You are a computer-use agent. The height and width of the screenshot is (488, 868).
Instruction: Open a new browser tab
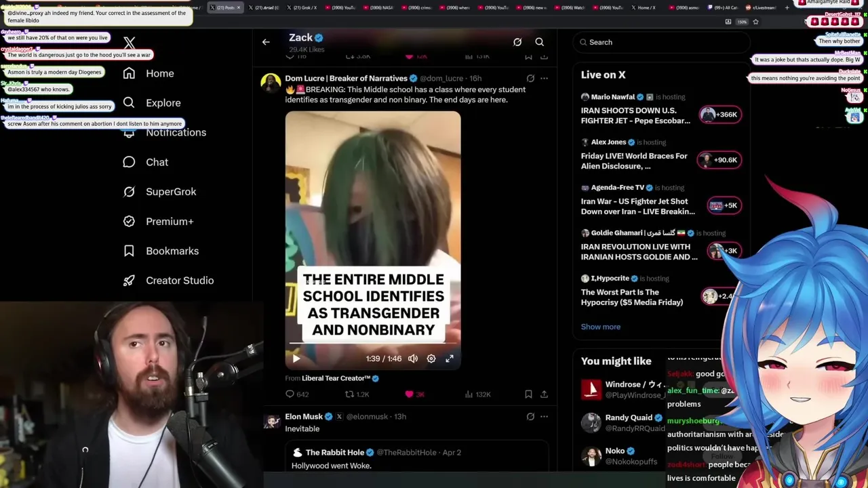coord(787,7)
